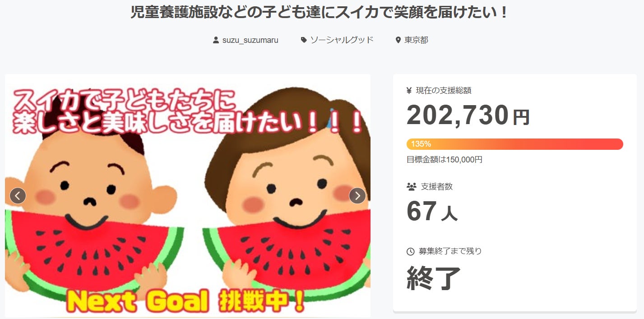644x319 pixels.
Task: Click the user icon beside suzu_suzumaru
Action: [x=216, y=40]
